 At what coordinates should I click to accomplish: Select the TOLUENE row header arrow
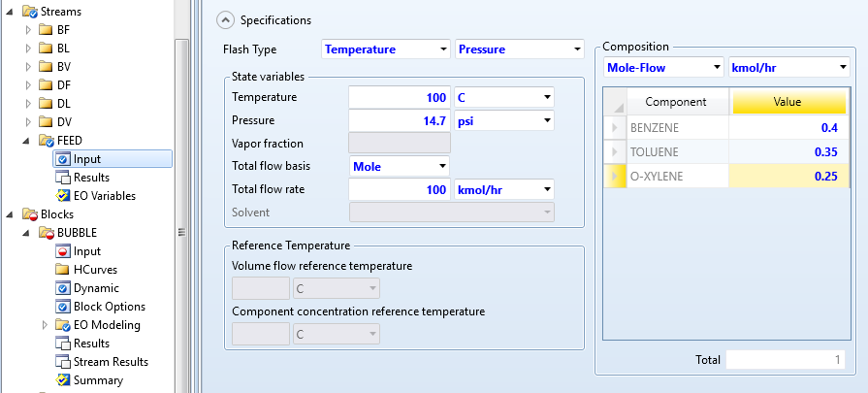click(x=615, y=151)
